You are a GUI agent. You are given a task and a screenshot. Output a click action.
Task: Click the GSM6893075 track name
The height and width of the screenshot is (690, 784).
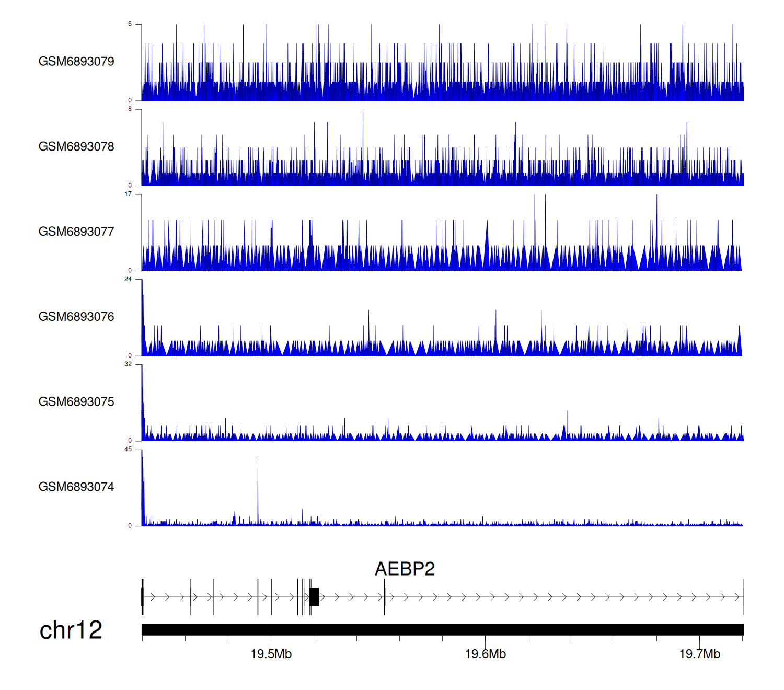pyautogui.click(x=76, y=402)
